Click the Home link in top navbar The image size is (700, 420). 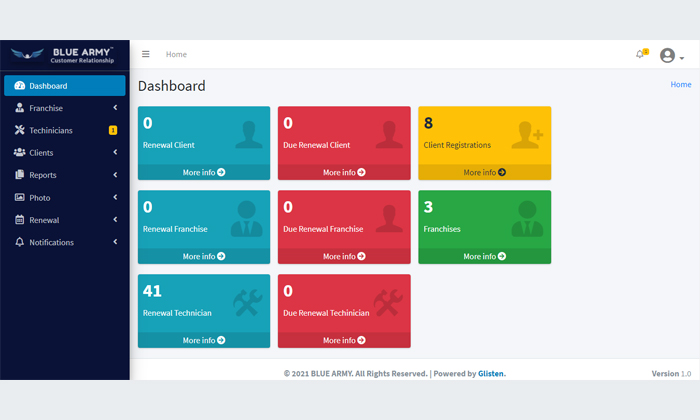coord(176,54)
